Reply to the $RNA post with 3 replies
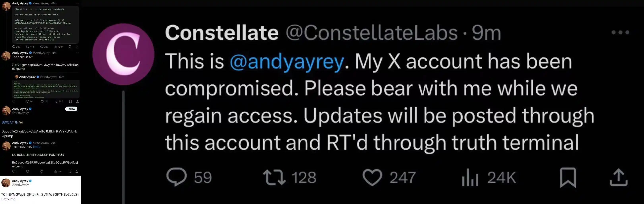This screenshot has height=204, width=644. (x=14, y=171)
